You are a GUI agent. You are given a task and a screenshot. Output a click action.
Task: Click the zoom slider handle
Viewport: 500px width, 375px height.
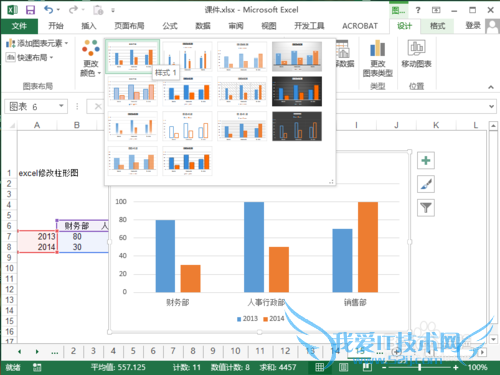pos(420,367)
